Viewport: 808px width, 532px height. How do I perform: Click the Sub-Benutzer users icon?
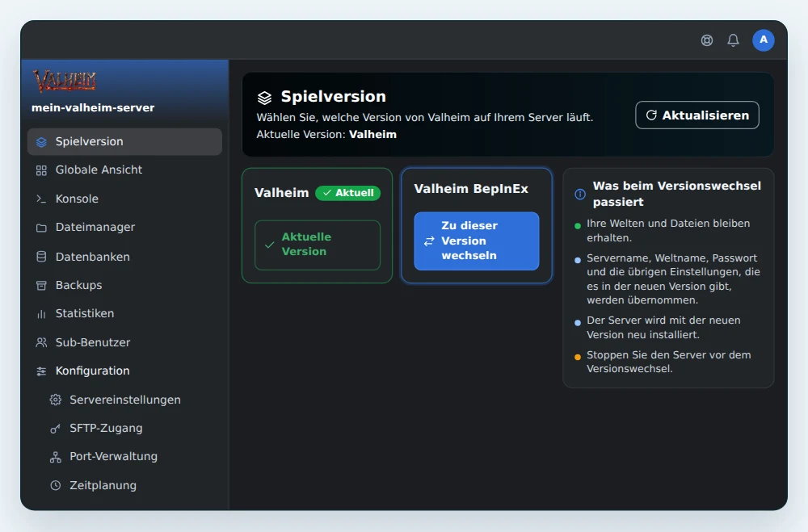(41, 342)
